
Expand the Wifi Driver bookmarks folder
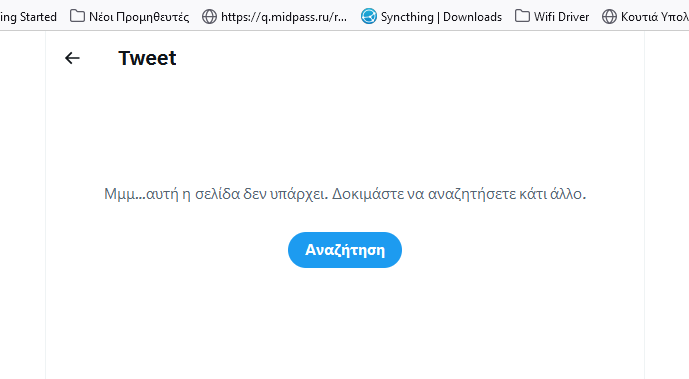pos(552,17)
